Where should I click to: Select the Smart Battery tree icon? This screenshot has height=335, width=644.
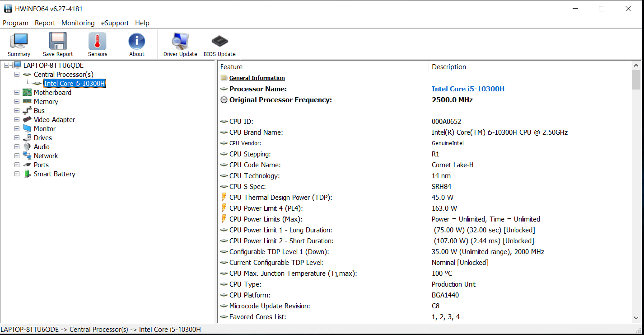click(x=28, y=174)
